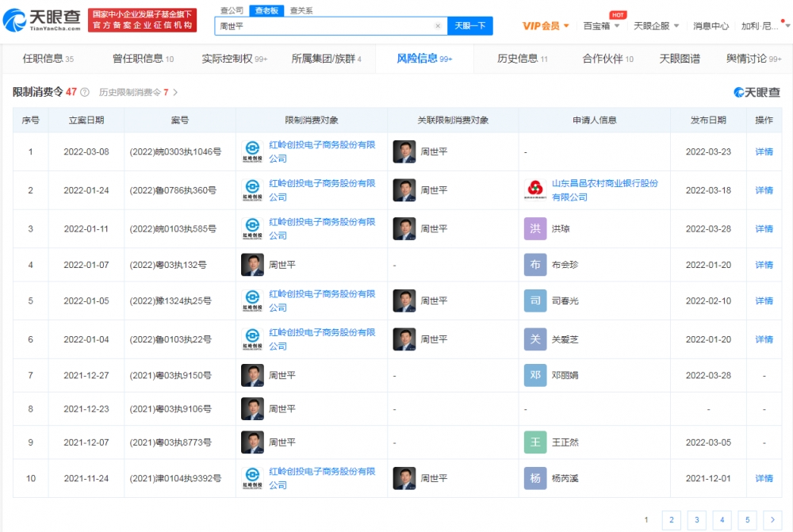Click the company logo in row 1
Image resolution: width=793 pixels, height=532 pixels.
coord(252,151)
